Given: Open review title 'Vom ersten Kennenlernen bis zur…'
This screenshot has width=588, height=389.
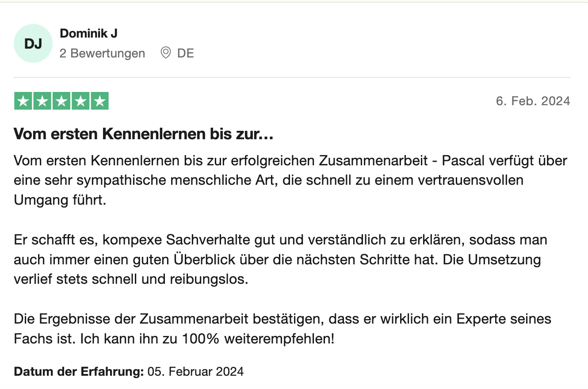Looking at the screenshot, I should coord(144,134).
